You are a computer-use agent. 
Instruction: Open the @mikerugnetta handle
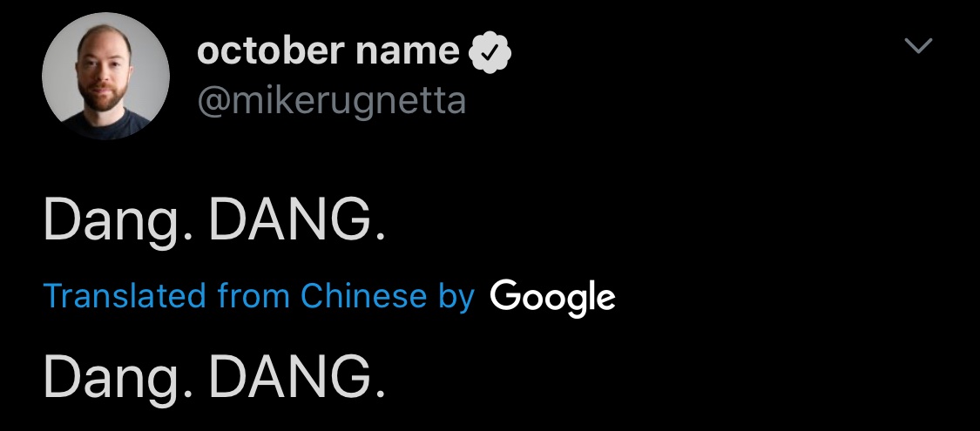click(x=331, y=100)
